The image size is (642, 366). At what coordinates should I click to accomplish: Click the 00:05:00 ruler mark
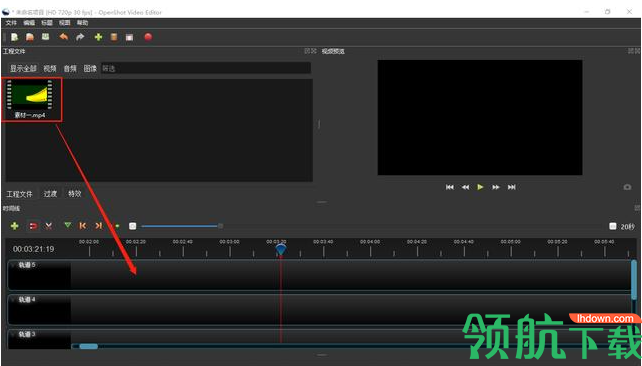coord(511,242)
